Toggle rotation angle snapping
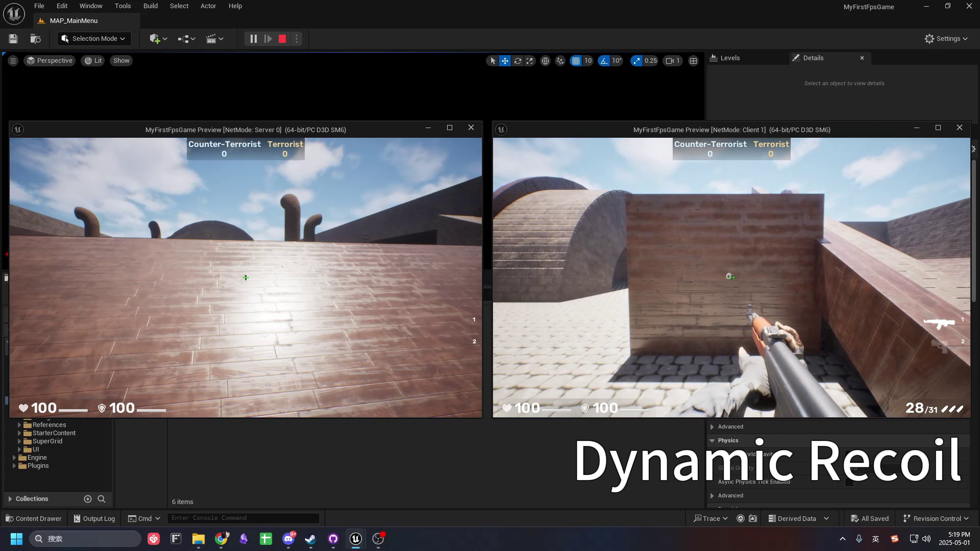Image resolution: width=980 pixels, height=551 pixels. coord(604,61)
